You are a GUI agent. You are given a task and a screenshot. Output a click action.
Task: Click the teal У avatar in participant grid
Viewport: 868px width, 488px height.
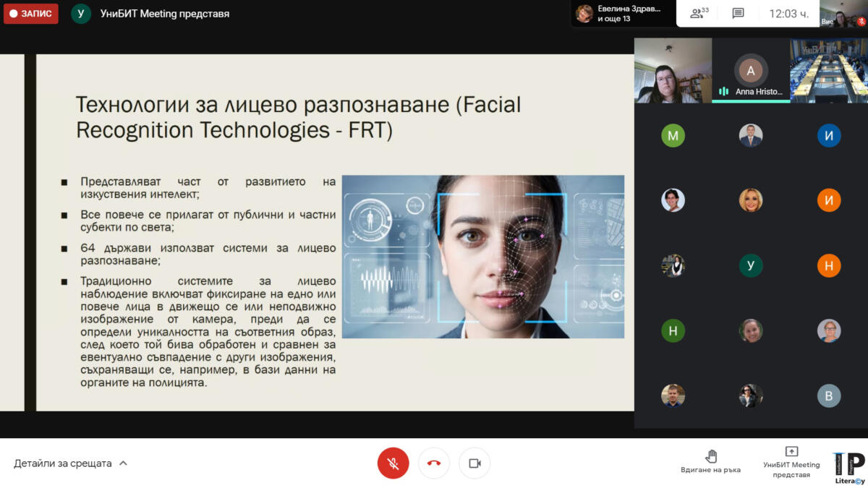pos(751,265)
